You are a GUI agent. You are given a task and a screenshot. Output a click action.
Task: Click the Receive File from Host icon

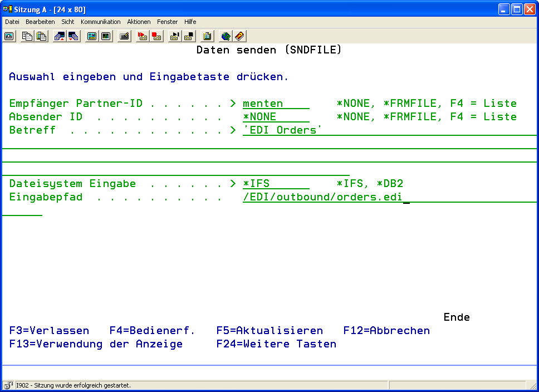click(x=73, y=36)
